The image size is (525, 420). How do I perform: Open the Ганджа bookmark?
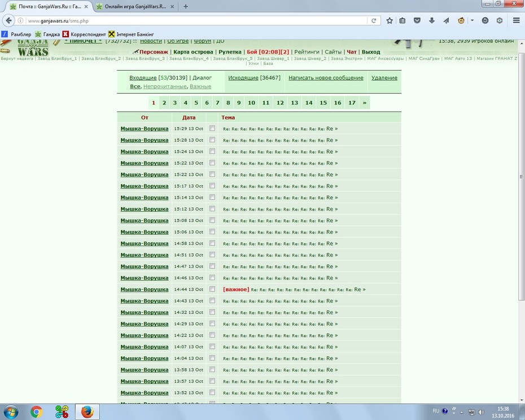coord(47,34)
